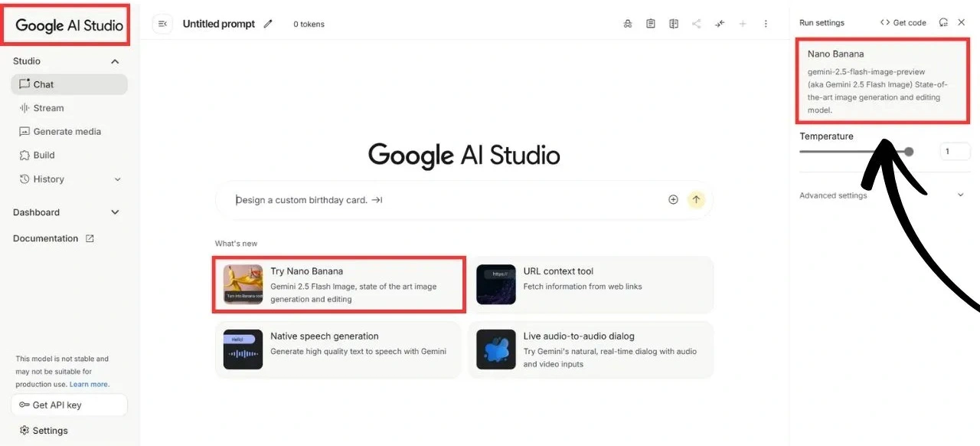Open the Nano Banana model selector

[x=883, y=81]
